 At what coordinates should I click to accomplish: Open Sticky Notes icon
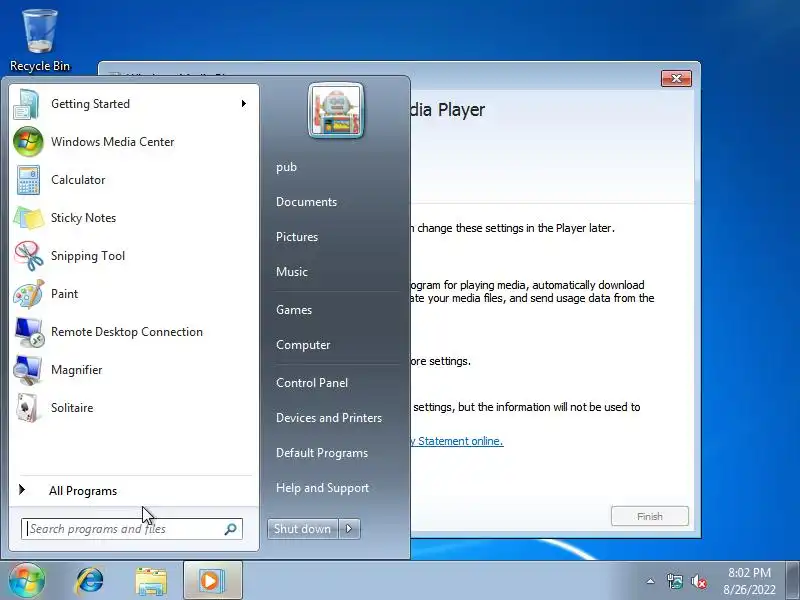29,218
